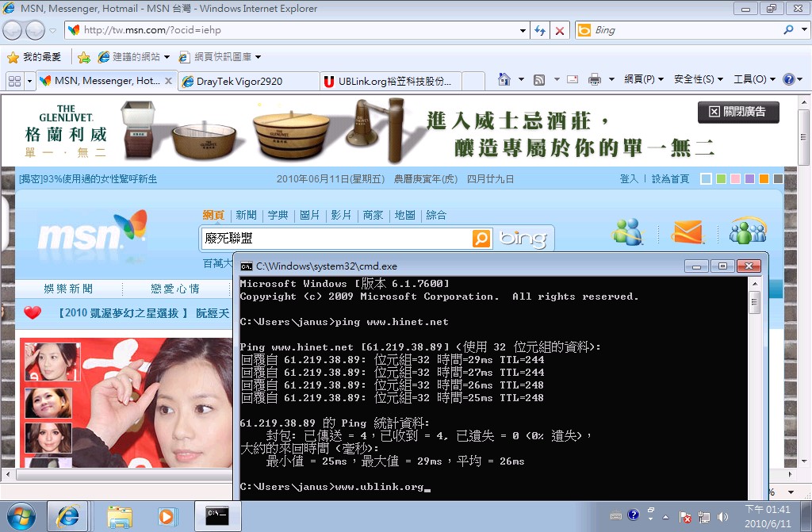812x532 pixels.
Task: Open the Quick Tabs grid icon
Action: point(14,81)
